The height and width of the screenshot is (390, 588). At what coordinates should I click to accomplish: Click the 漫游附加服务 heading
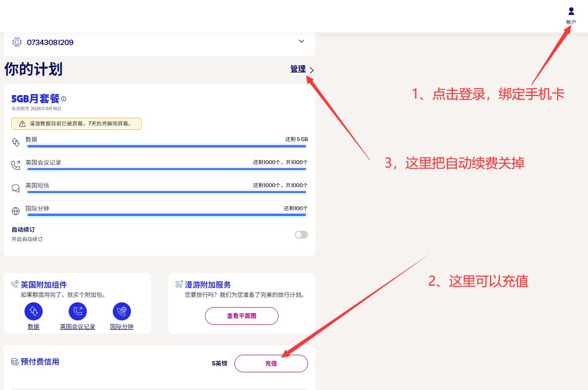point(208,285)
